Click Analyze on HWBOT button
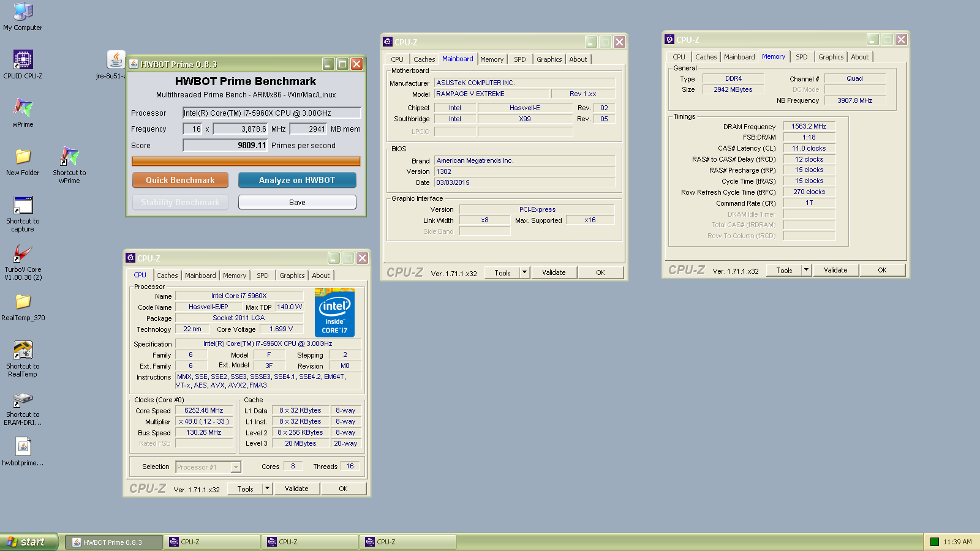980x551 pixels. click(x=297, y=180)
